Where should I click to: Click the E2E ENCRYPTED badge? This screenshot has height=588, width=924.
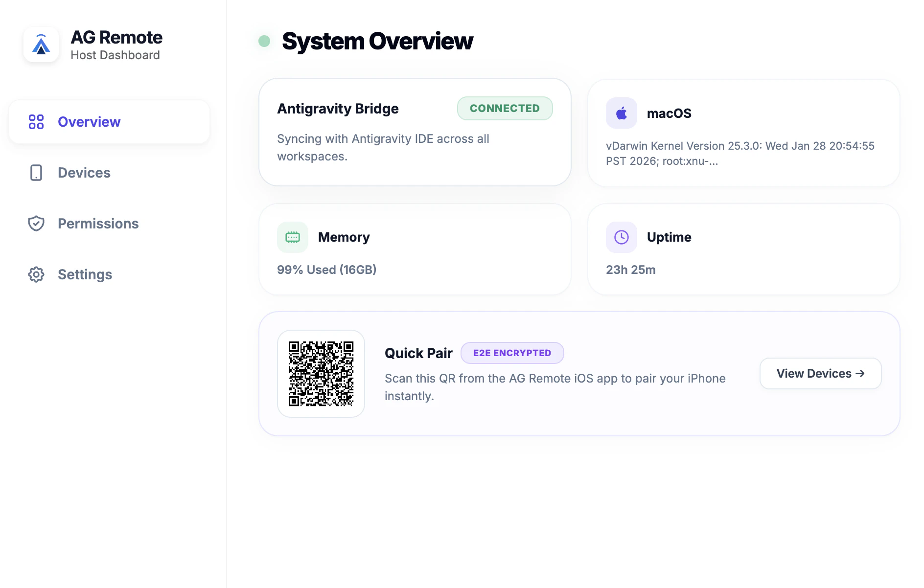[x=512, y=353]
